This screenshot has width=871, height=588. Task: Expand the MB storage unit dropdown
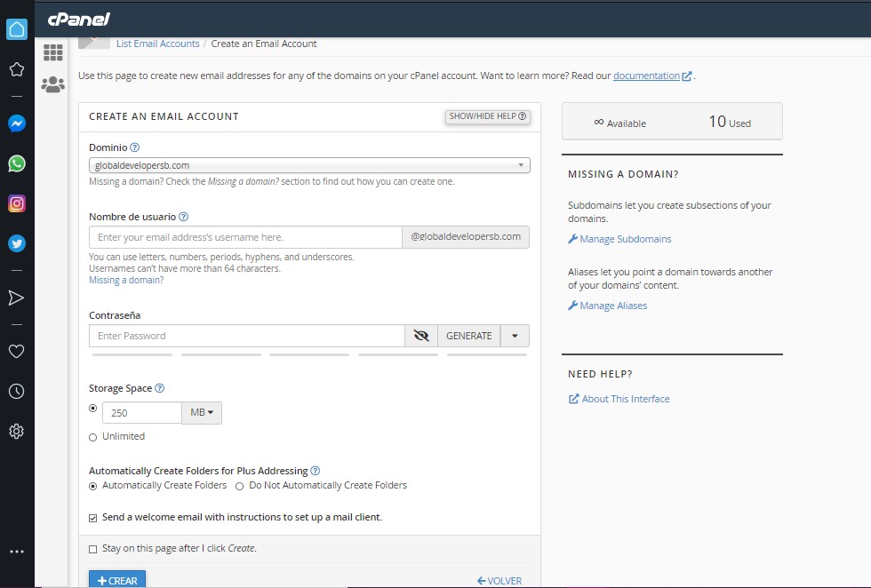click(202, 413)
